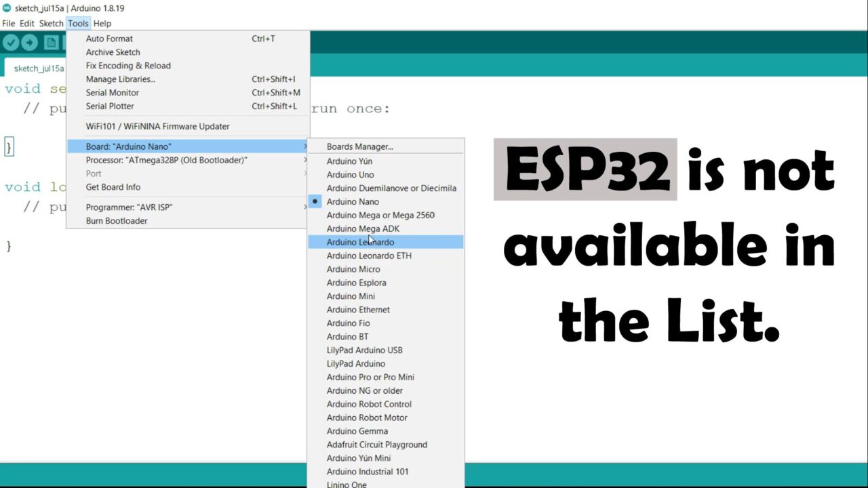Choose Burn Bootloader
The width and height of the screenshot is (868, 488).
click(188, 221)
